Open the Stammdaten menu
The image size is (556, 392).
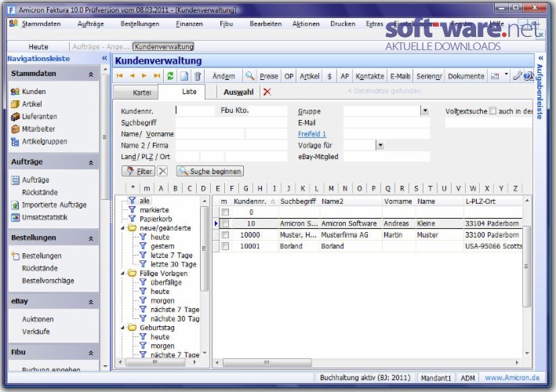click(x=41, y=24)
